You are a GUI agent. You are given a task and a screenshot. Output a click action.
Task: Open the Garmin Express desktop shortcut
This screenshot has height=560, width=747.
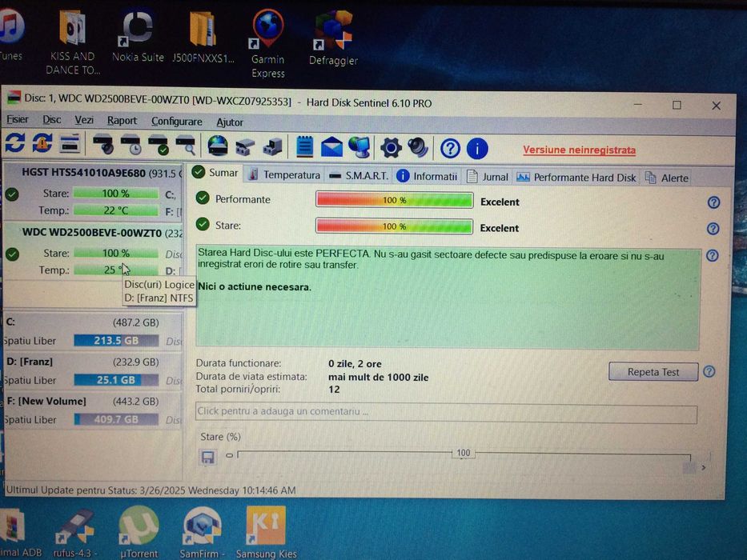point(267,44)
